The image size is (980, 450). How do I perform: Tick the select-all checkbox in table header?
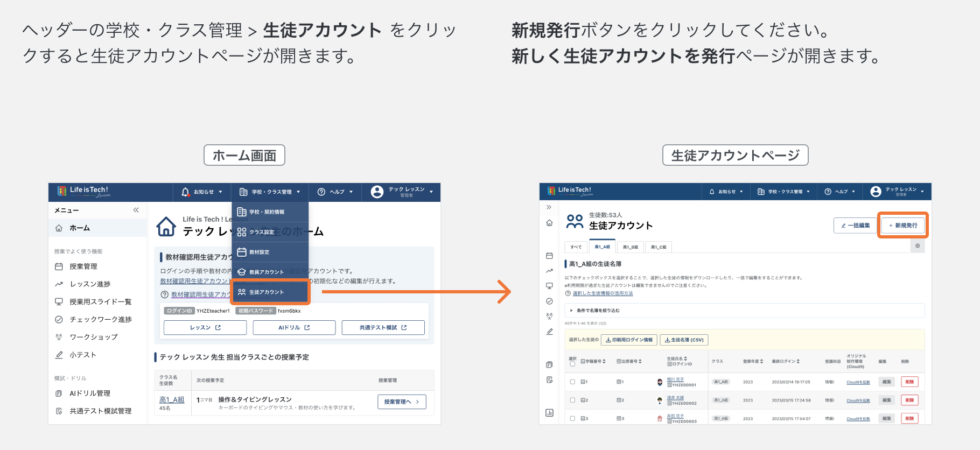(572, 364)
